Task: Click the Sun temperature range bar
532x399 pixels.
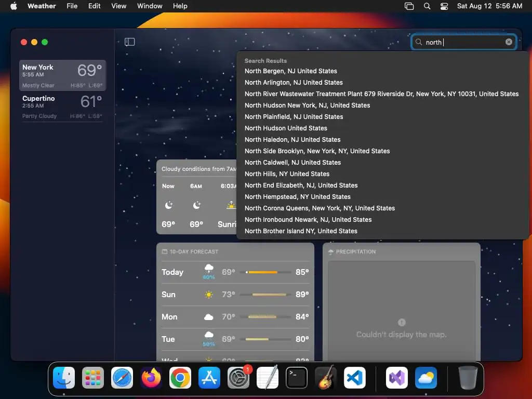Action: coord(265,295)
